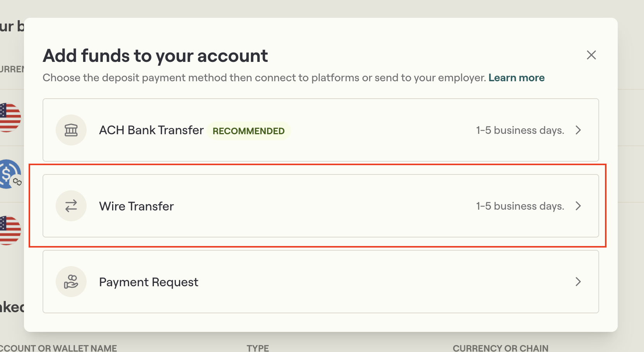
Task: Click the 1-5 business days label on Wire Transfer
Action: coord(520,206)
